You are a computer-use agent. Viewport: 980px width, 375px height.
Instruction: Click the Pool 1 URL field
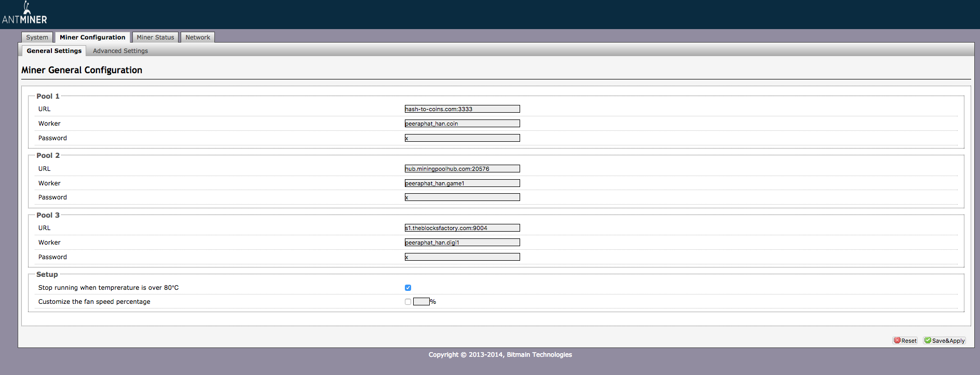462,109
